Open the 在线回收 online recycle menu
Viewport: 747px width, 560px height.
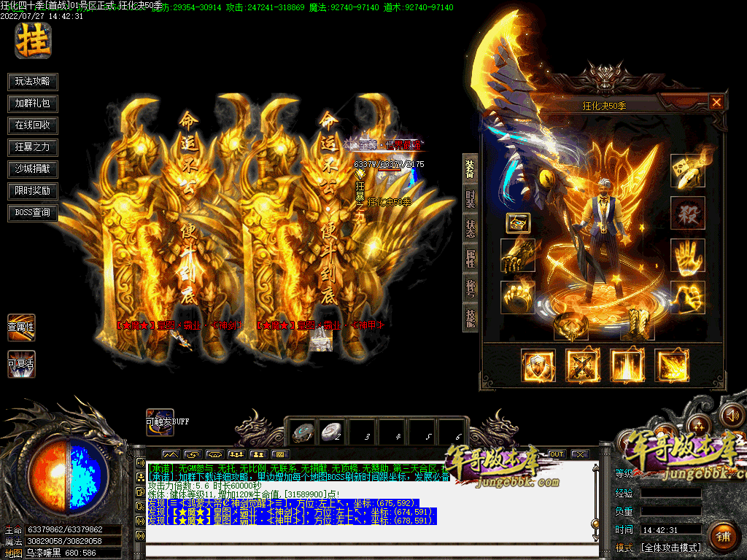click(x=32, y=125)
